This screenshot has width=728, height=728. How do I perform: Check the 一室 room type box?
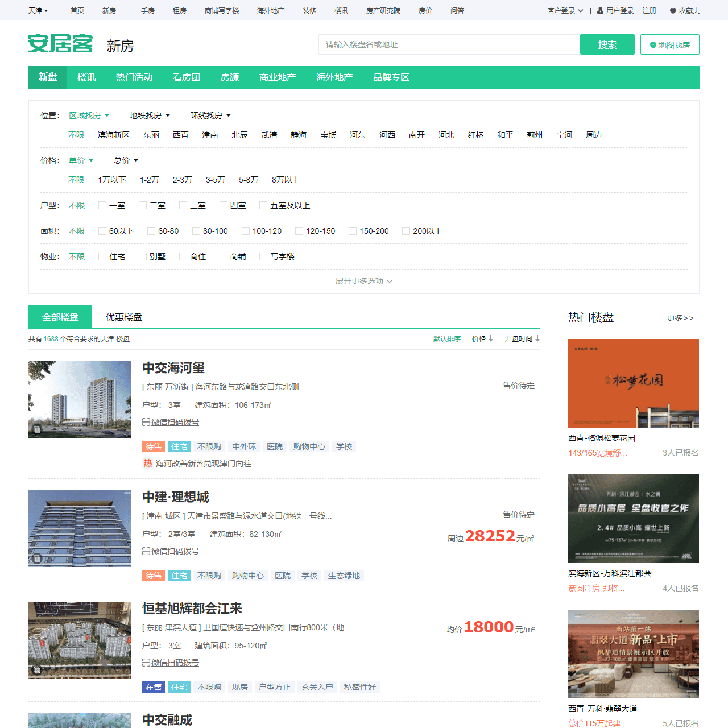pos(102,205)
